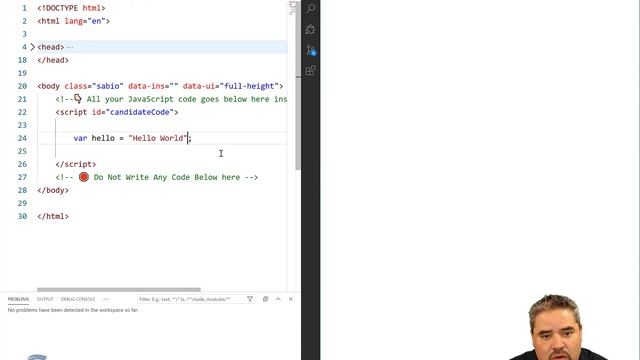Screen dimensions: 640x360
Task: Switch to the PROBLEMS tab
Action: pos(18,299)
